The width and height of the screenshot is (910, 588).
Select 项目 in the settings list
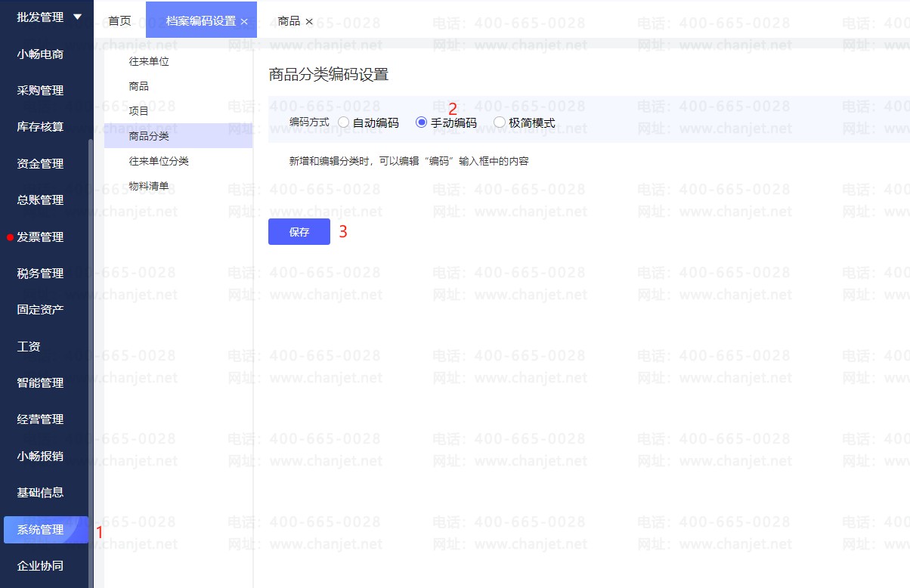[139, 111]
